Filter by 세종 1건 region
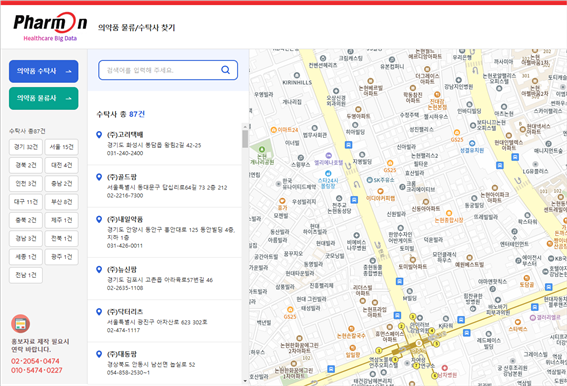567x386 pixels. [x=26, y=257]
